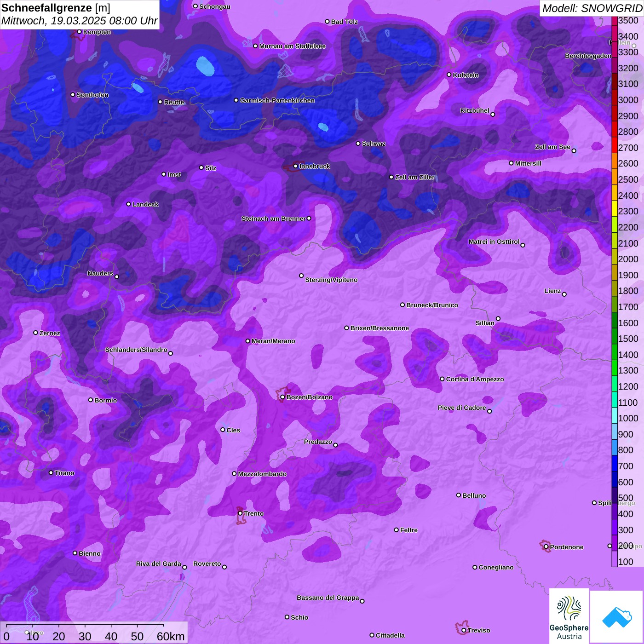Click the Sillian town label
Screen dimensions: 644x644
(x=485, y=323)
